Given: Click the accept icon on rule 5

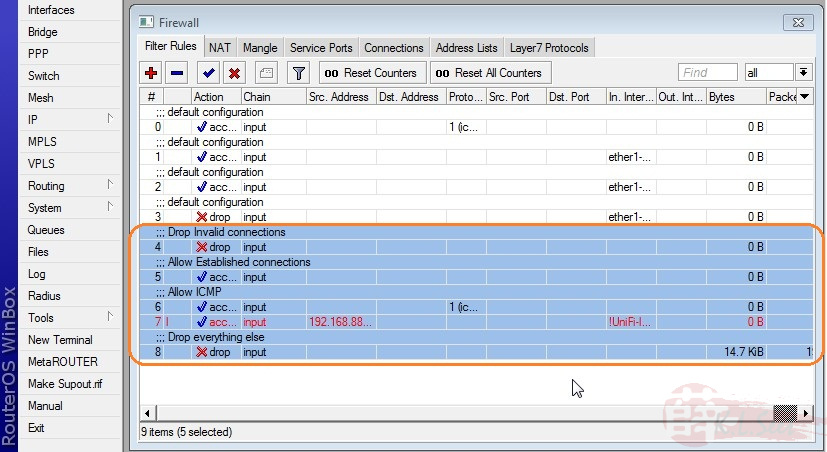Looking at the screenshot, I should tap(201, 277).
